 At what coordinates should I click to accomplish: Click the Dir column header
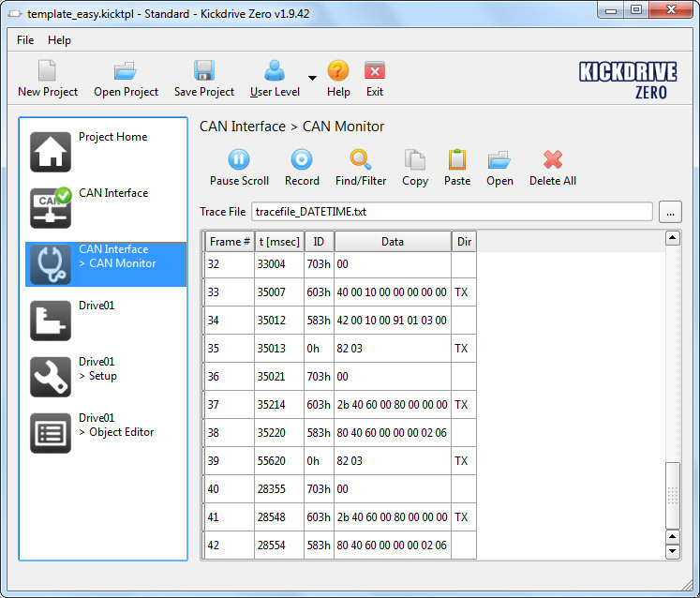464,242
